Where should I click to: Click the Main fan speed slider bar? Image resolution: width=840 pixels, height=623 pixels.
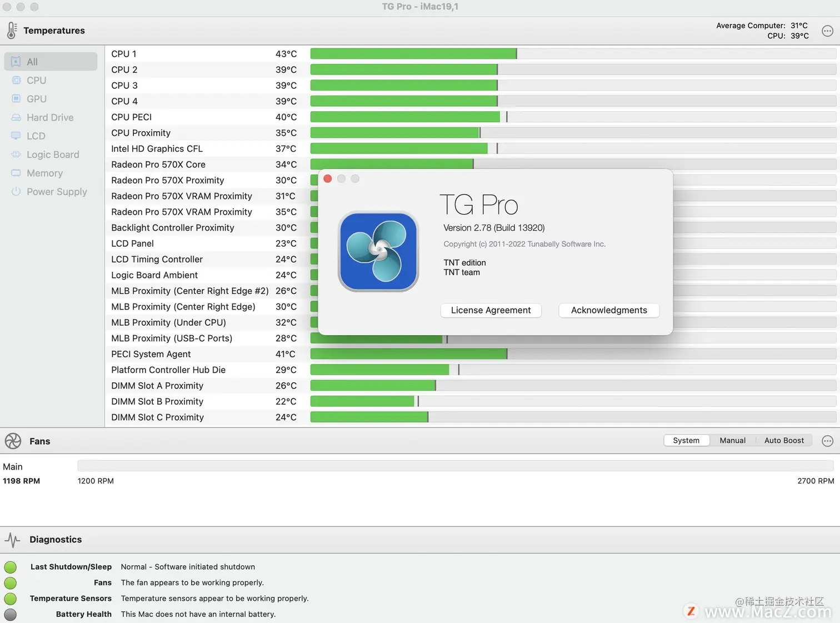click(x=455, y=466)
